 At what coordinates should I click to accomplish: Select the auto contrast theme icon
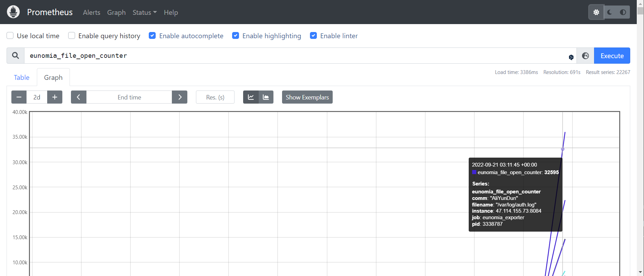pos(623,12)
